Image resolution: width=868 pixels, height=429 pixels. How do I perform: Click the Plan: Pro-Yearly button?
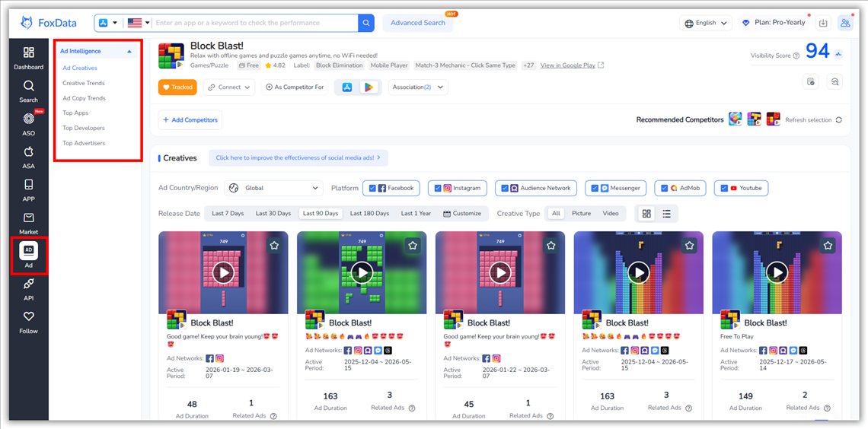(x=774, y=23)
